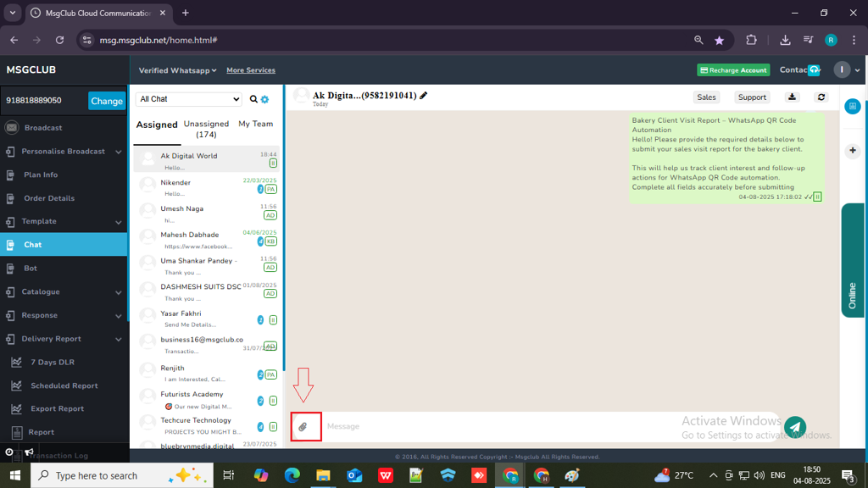Open browser extensions puzzle icon
This screenshot has height=488, width=868.
click(751, 40)
